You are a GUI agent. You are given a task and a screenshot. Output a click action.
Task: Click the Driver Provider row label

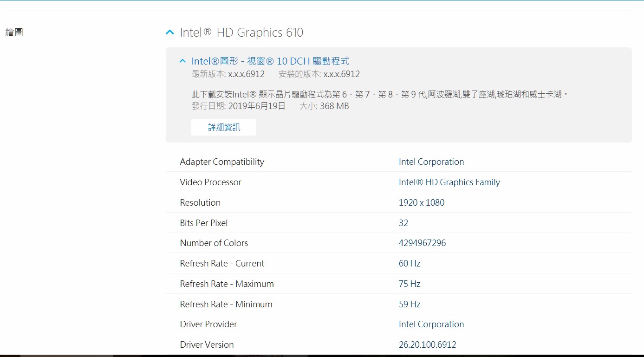pos(208,325)
